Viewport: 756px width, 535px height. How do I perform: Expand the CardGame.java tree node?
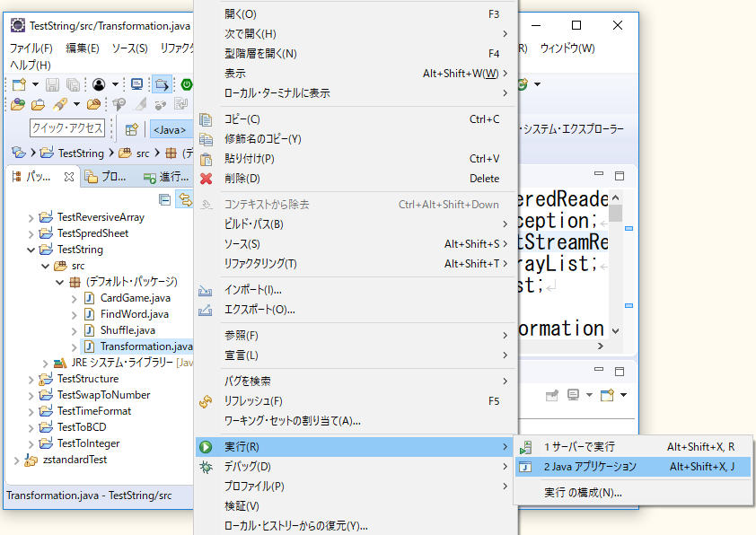[74, 299]
